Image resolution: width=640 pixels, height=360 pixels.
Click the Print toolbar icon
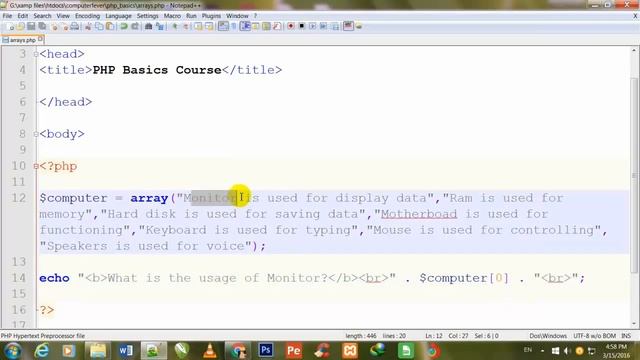[75, 27]
